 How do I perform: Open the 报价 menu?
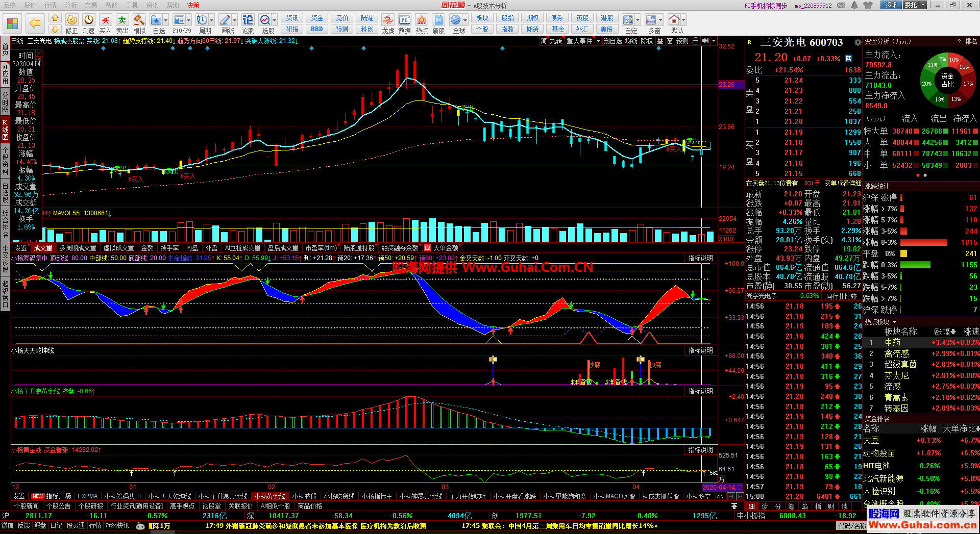30,5
